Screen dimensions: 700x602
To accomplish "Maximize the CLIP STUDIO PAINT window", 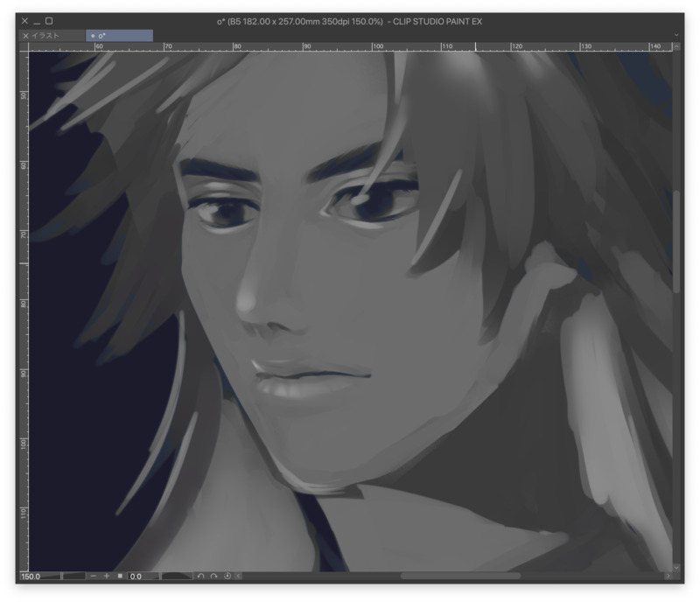I will click(x=49, y=21).
